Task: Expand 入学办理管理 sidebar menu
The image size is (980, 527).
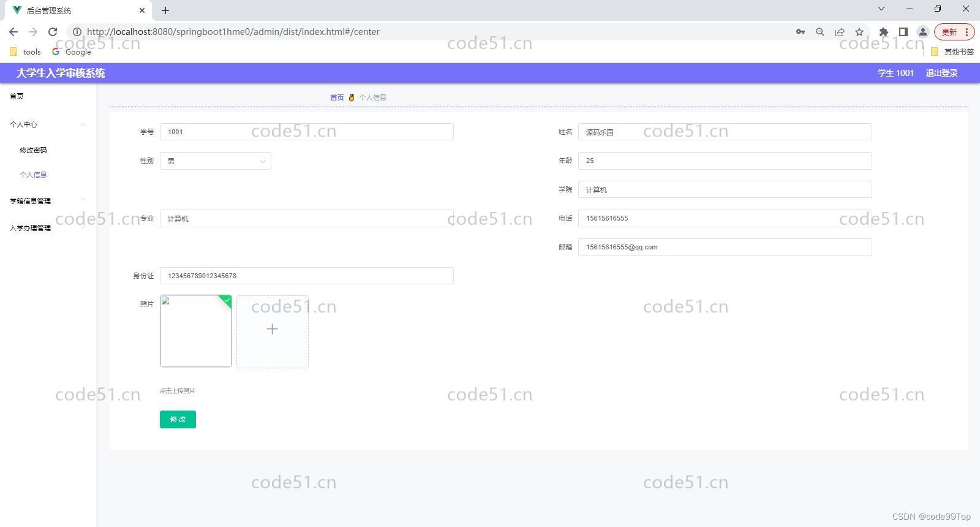Action: pos(48,228)
